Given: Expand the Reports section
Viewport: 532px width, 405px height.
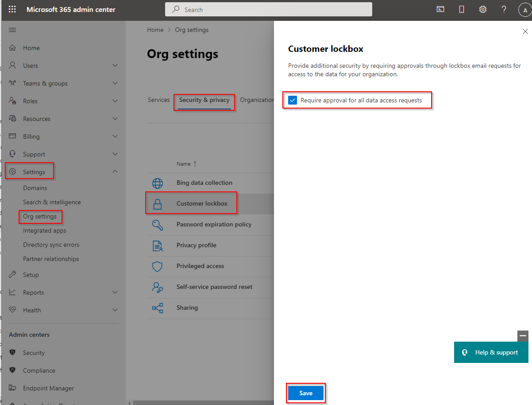Looking at the screenshot, I should [x=115, y=292].
